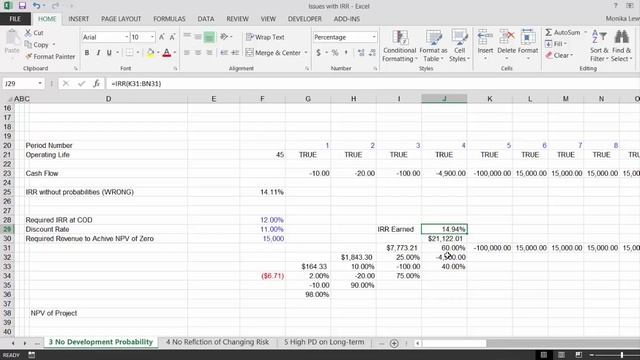Click the Name Box showing J29
Image resolution: width=640 pixels, height=360 pixels.
[20, 84]
